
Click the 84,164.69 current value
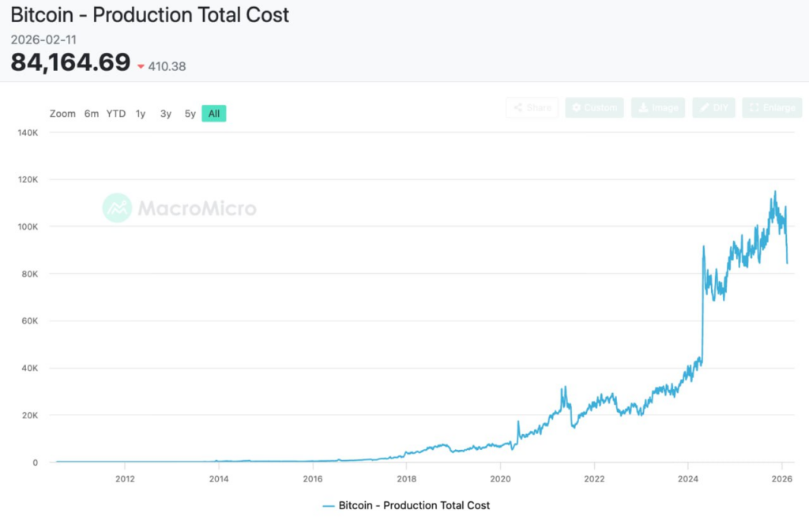tap(70, 62)
